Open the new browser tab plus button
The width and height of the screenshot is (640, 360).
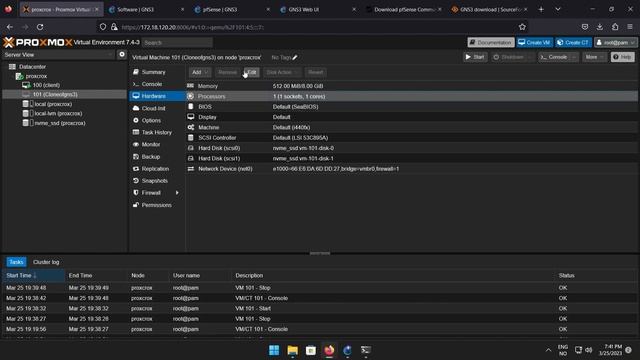tap(541, 9)
